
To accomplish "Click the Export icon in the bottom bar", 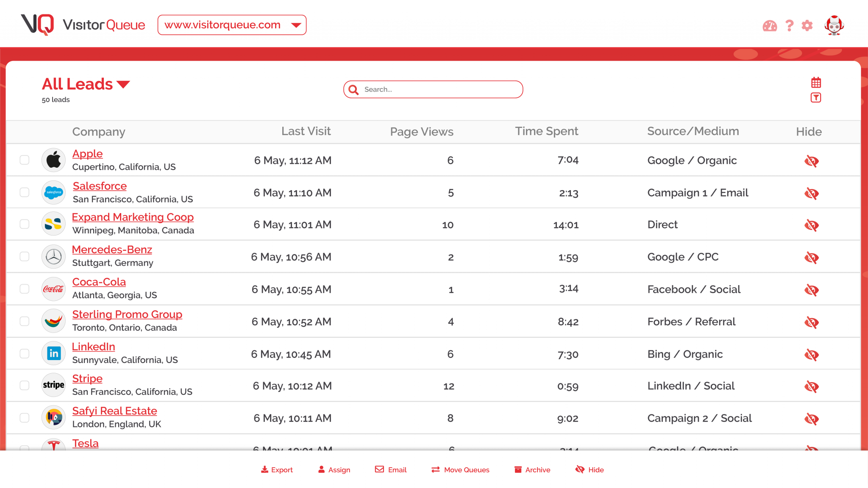I will click(x=264, y=469).
